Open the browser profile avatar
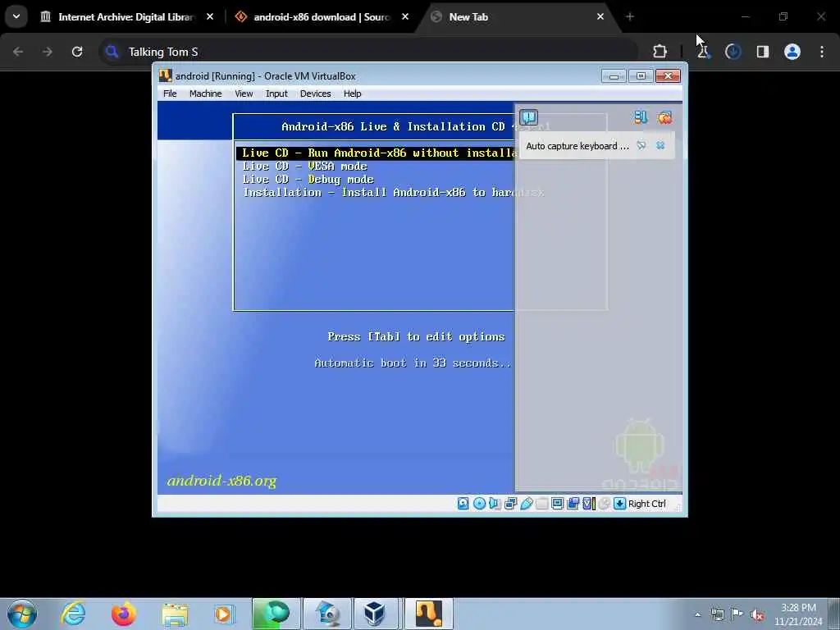 [792, 52]
